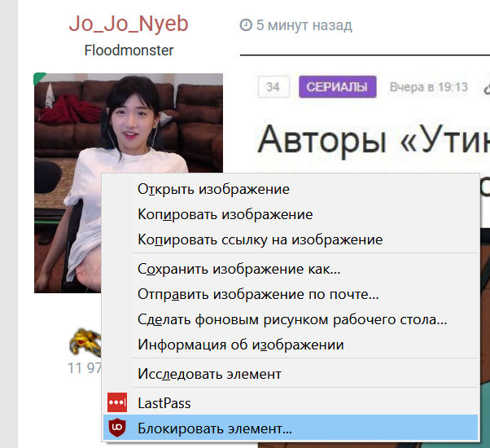Click the 'Вчера в 19:13' date text

coord(429,87)
